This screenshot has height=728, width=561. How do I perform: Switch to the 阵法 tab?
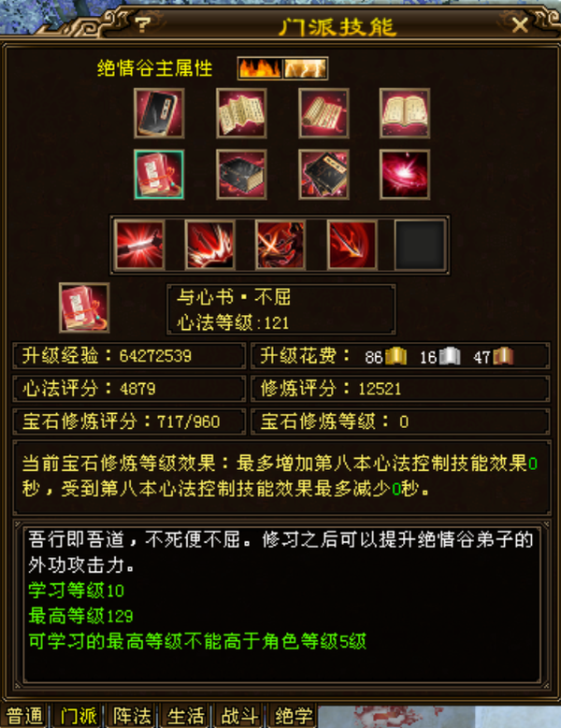(132, 716)
